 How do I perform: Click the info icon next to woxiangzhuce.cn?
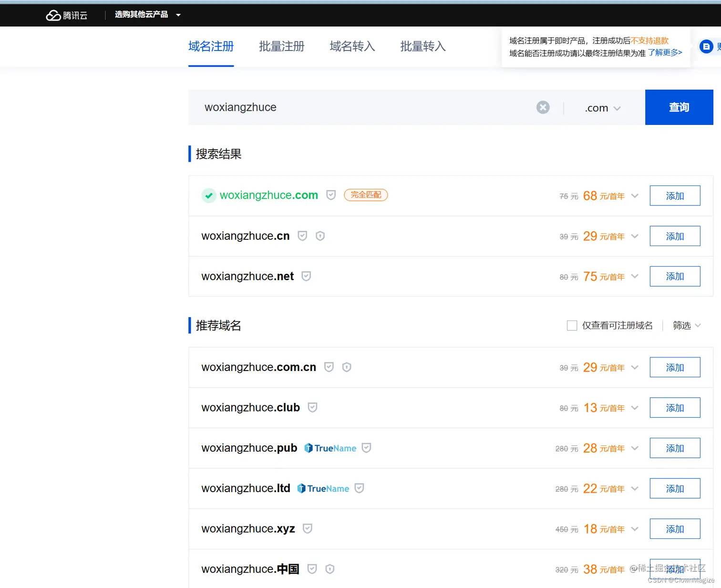click(x=320, y=236)
